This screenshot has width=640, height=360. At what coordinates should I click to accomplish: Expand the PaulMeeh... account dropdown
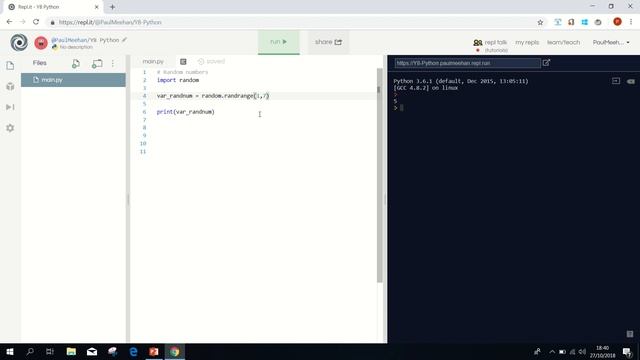click(x=611, y=42)
